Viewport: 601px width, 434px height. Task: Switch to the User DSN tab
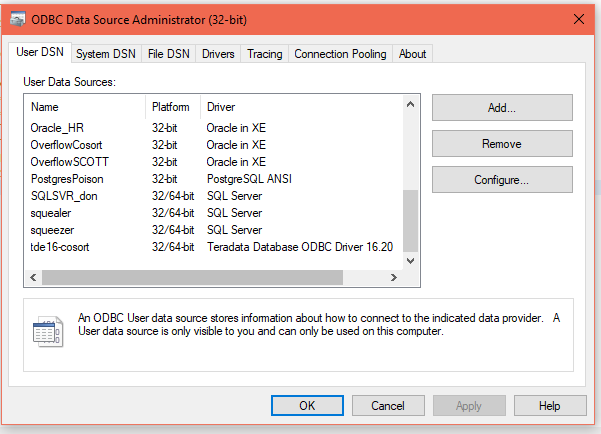coord(40,52)
